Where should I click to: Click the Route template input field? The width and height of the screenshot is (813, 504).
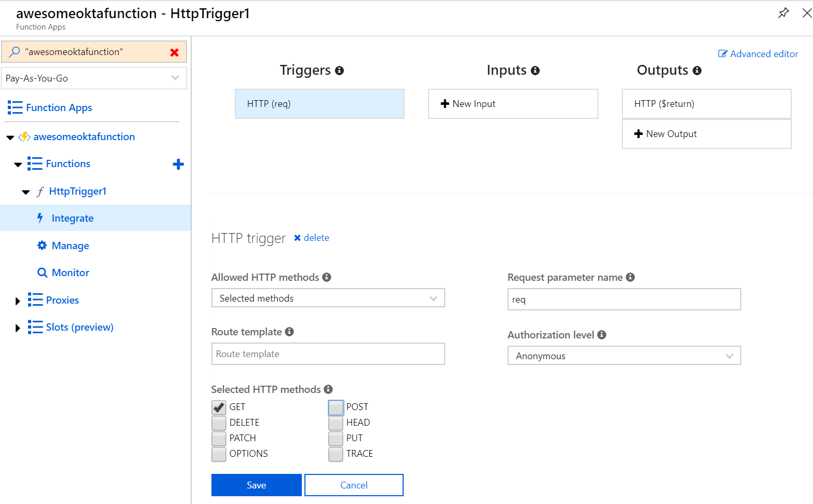(x=328, y=354)
